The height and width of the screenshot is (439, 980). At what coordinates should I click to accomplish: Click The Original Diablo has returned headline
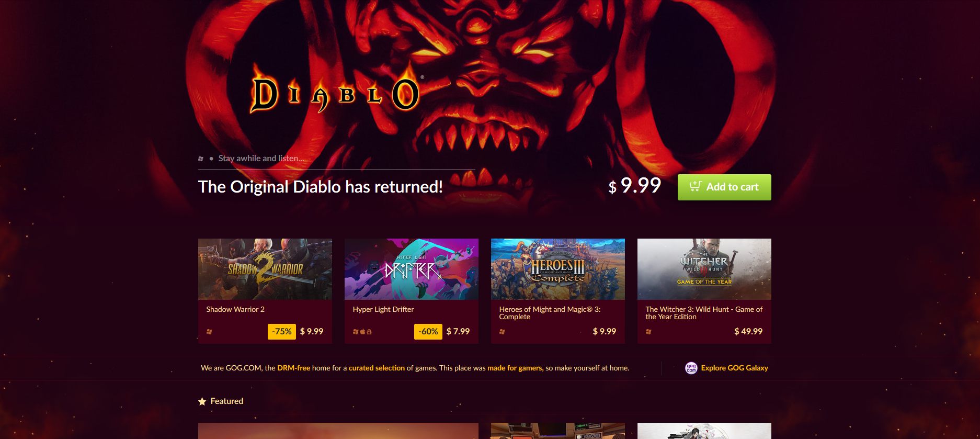321,187
